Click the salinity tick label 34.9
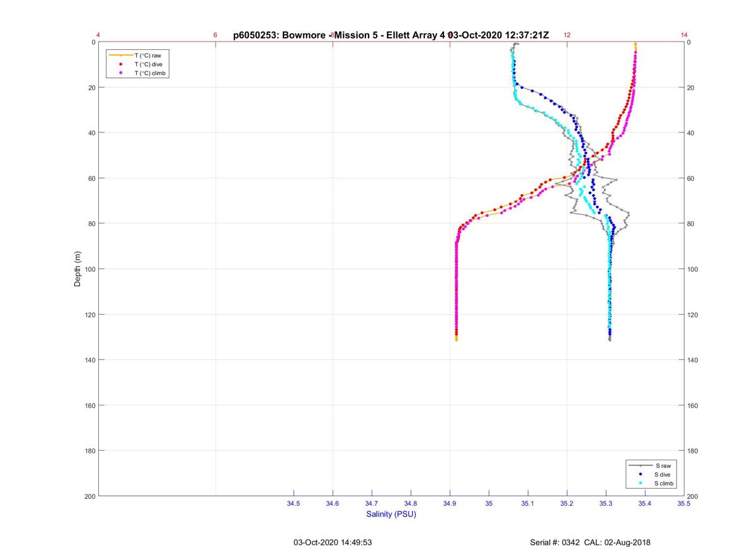 click(x=450, y=504)
